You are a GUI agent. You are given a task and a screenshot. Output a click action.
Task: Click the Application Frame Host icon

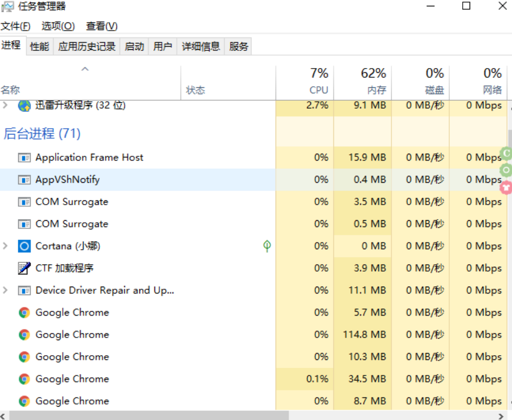point(24,158)
